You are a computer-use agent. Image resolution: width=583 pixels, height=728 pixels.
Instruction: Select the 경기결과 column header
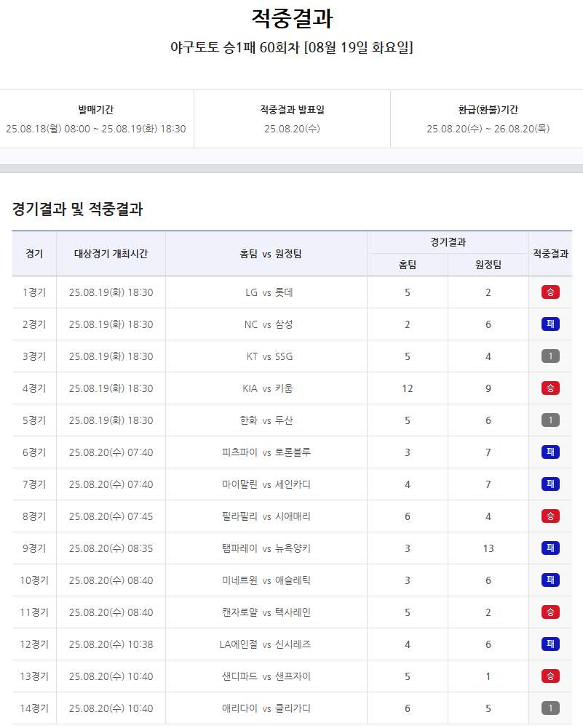pos(445,241)
